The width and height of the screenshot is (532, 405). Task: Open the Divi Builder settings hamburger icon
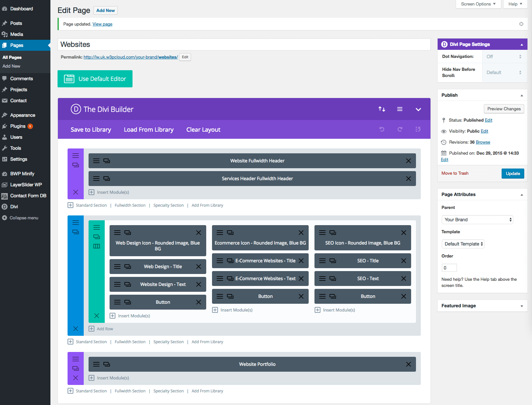tap(400, 109)
